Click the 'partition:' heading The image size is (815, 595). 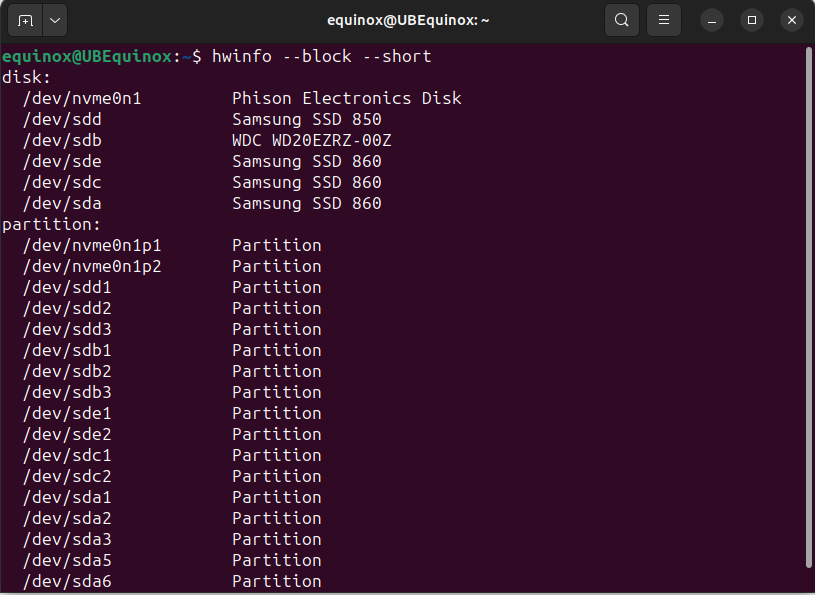[x=51, y=224]
